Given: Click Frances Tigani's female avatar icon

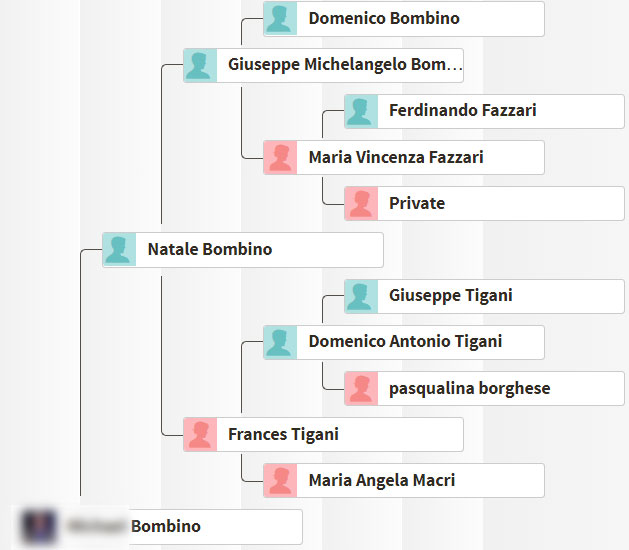Looking at the screenshot, I should tap(200, 434).
